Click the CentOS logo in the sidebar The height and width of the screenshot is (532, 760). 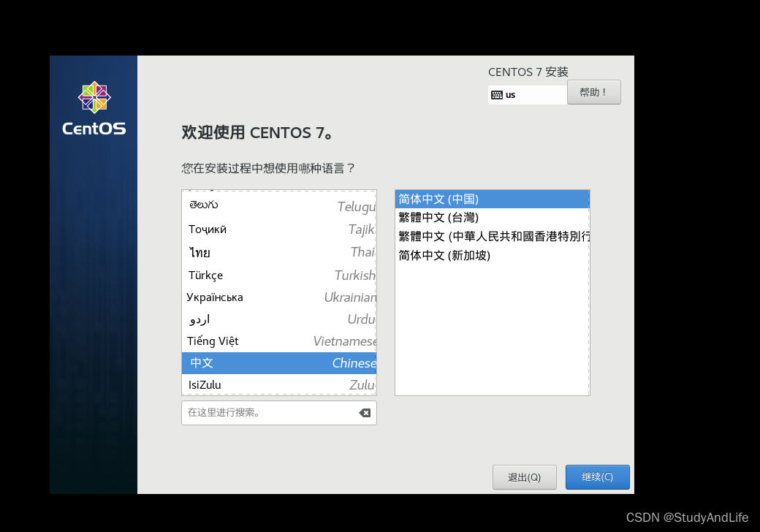[x=93, y=98]
